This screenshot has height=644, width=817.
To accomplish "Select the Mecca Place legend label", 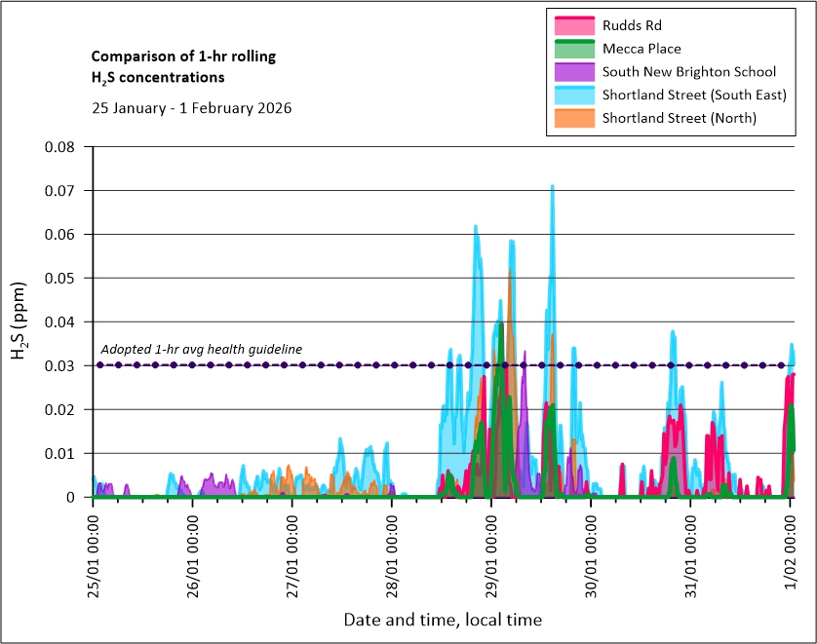I will click(641, 49).
